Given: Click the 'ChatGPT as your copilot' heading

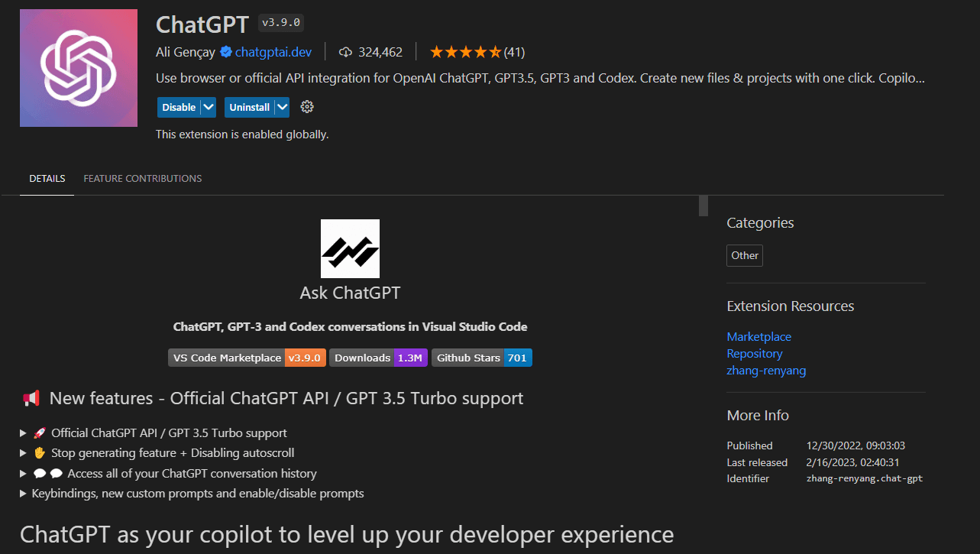Looking at the screenshot, I should click(347, 534).
